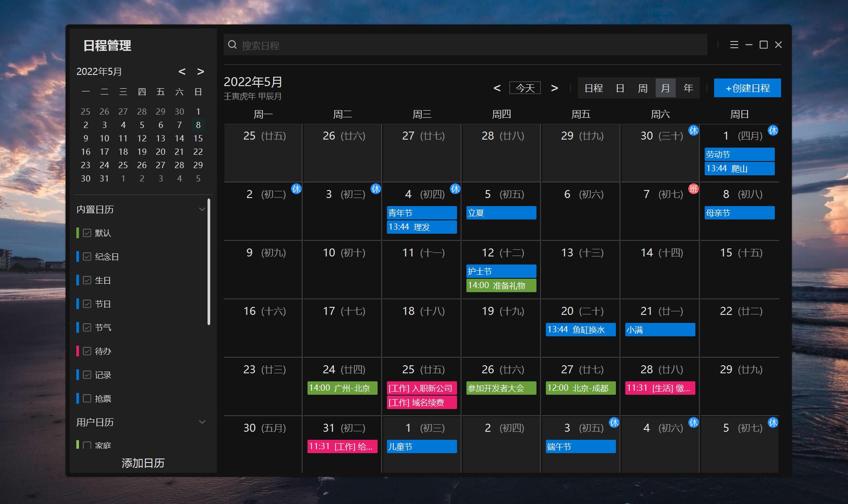Image resolution: width=848 pixels, height=504 pixels.
Task: Go to previous month in mini calendar
Action: (x=182, y=72)
